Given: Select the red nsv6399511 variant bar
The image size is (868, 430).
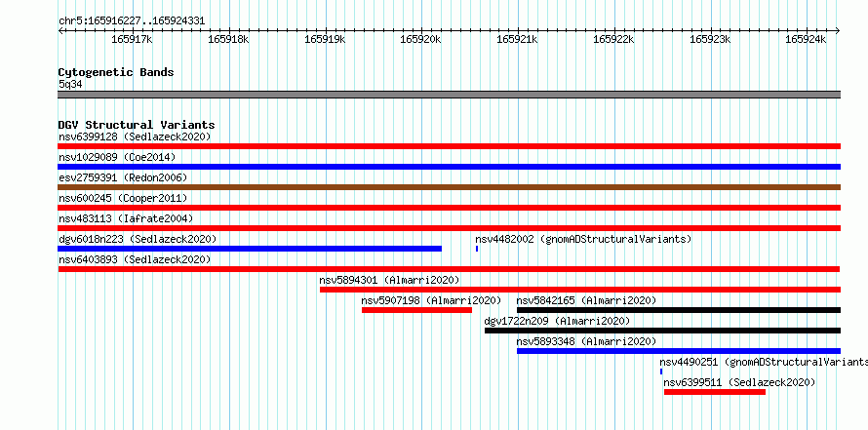Looking at the screenshot, I should point(715,392).
